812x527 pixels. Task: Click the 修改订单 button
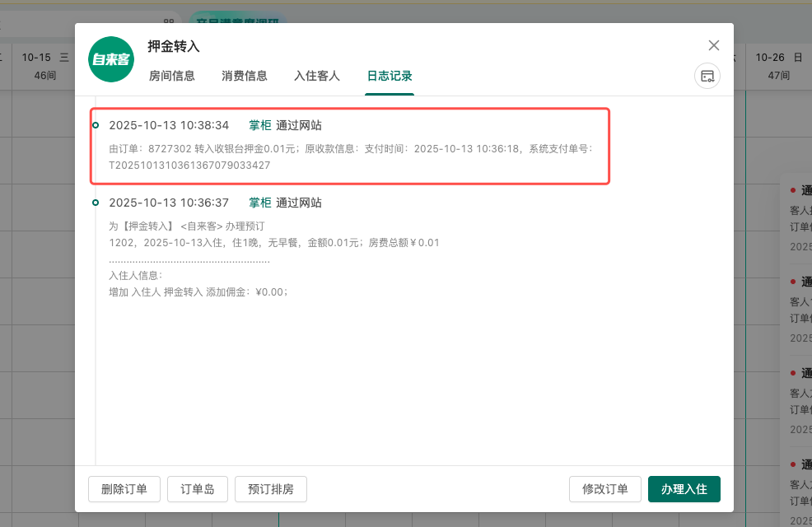[x=604, y=489]
